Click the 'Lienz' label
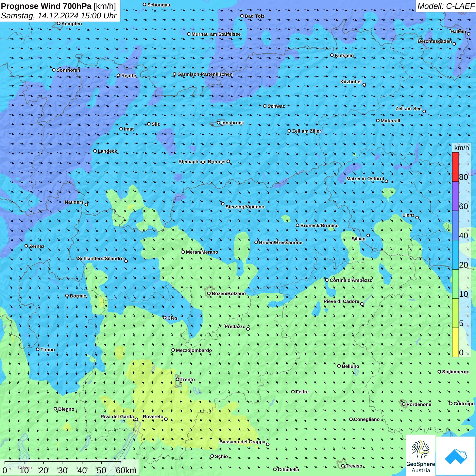 [x=408, y=215]
